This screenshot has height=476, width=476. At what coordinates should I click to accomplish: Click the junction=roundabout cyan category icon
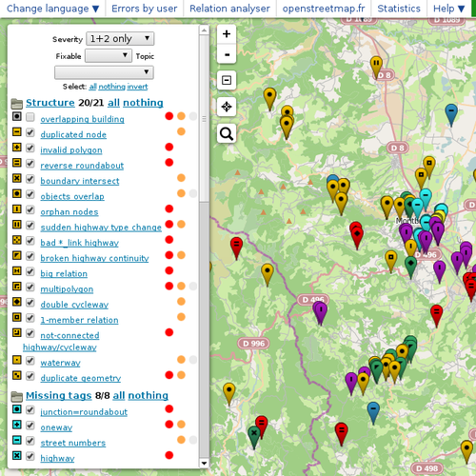coord(17,409)
